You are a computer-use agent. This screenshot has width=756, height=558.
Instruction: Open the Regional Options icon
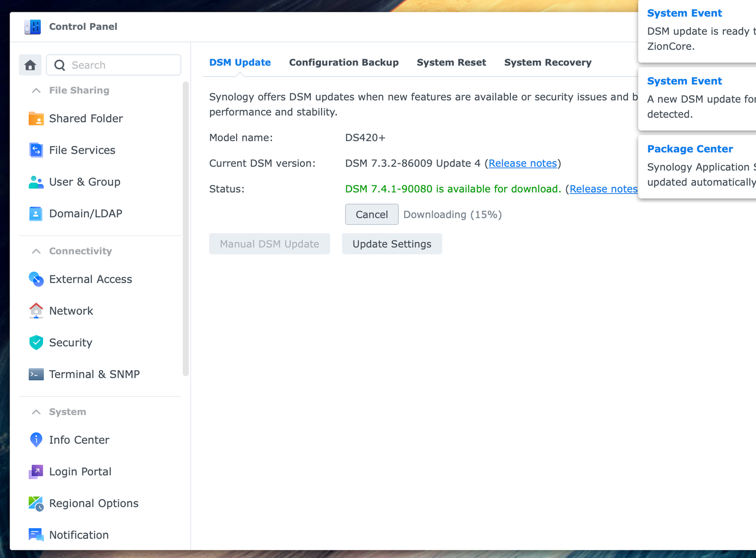[x=36, y=503]
